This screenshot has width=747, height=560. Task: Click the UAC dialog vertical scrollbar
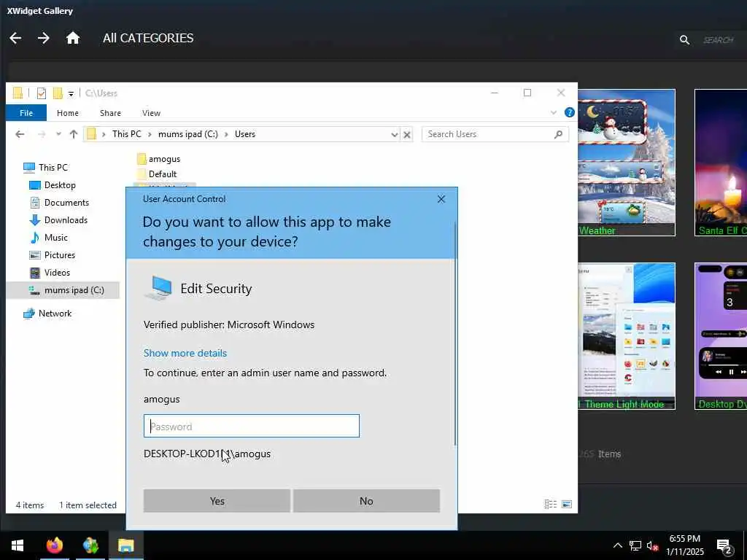(x=455, y=333)
